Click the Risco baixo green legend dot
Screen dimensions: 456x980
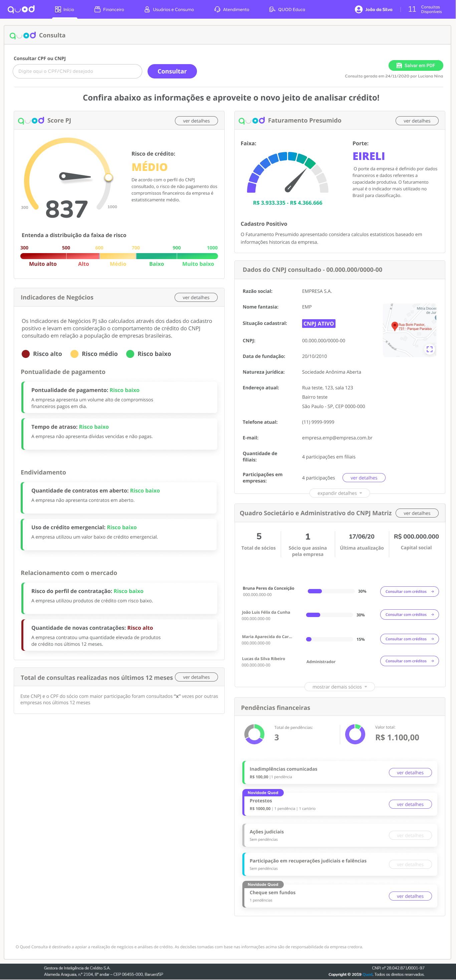click(130, 354)
